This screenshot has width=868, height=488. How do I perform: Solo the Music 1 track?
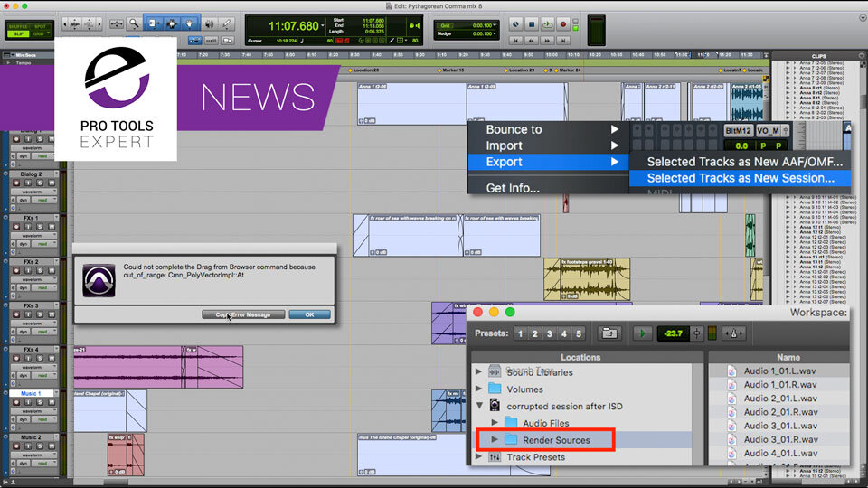(40, 402)
